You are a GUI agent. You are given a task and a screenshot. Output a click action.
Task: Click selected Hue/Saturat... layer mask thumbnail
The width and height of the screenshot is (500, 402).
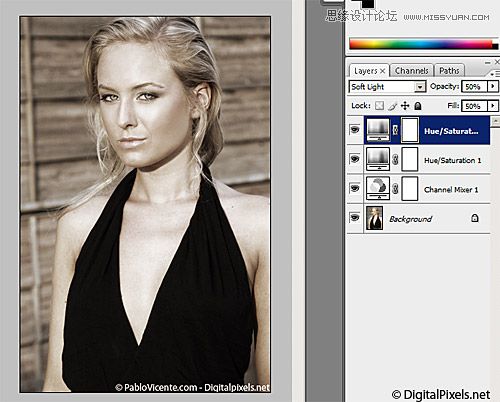pyautogui.click(x=410, y=130)
